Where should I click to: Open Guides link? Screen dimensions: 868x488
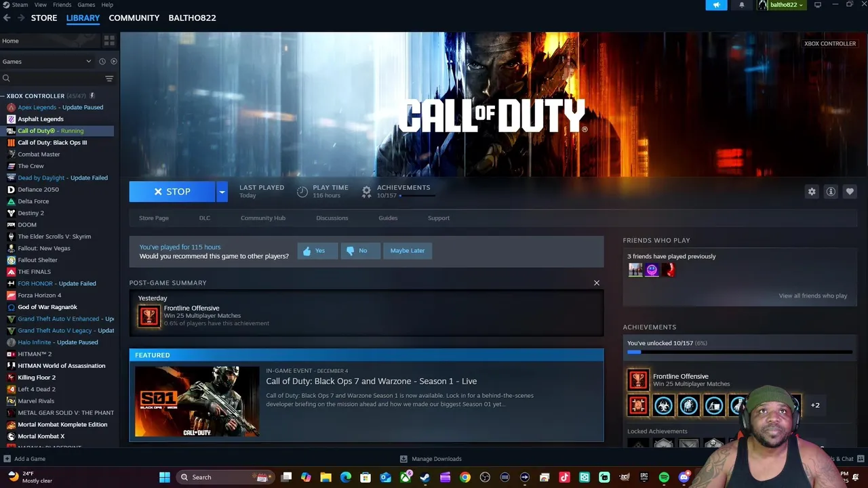tap(388, 218)
